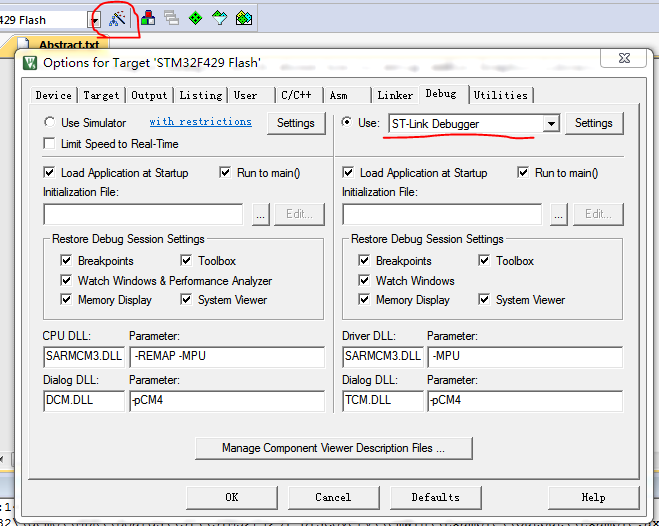Click the Cancel button
Screen dimensions: 659x526
click(333, 497)
